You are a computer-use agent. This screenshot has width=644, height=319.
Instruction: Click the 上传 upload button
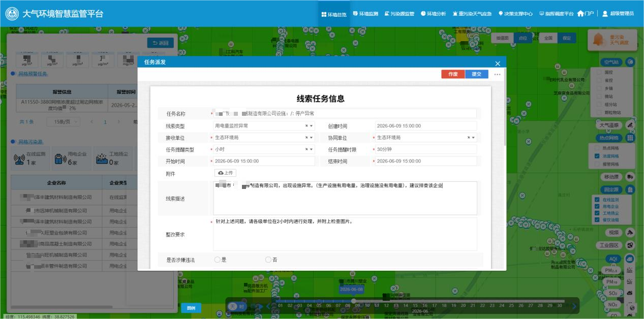tap(225, 173)
